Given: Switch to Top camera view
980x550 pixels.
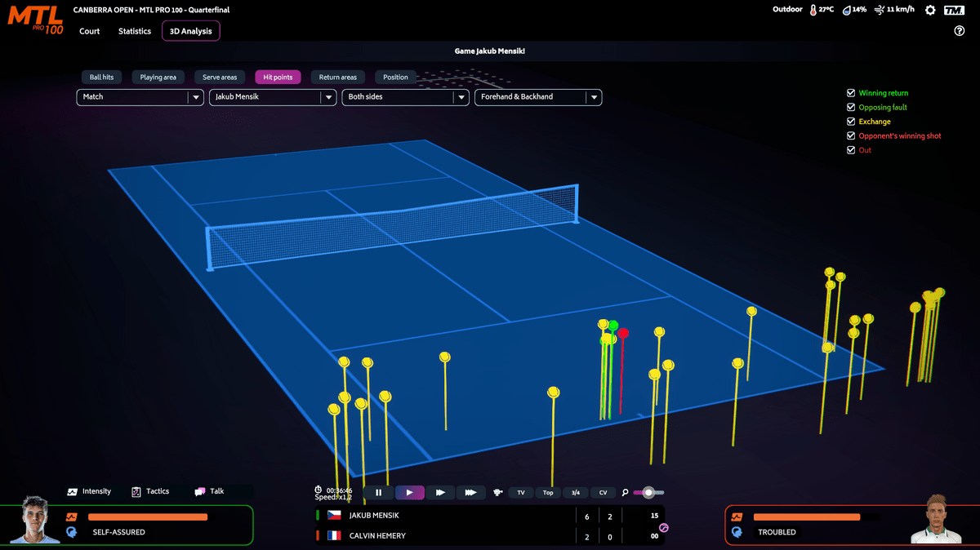Looking at the screenshot, I should (548, 492).
